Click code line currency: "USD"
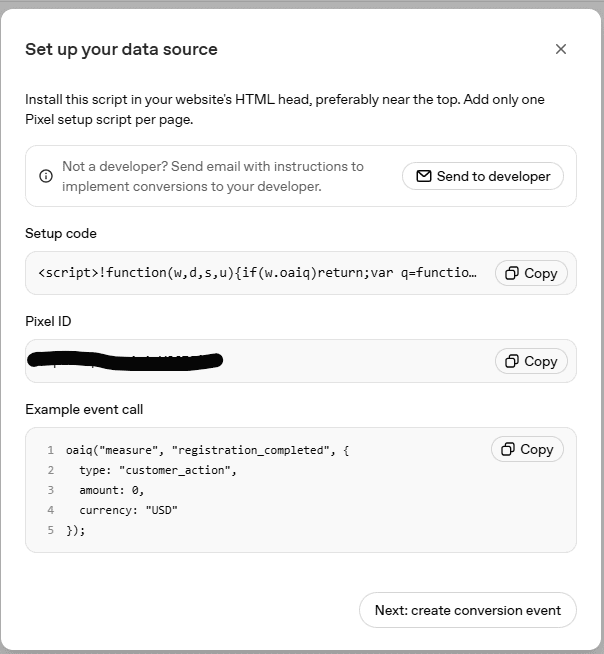The image size is (604, 654). pyautogui.click(x=128, y=510)
